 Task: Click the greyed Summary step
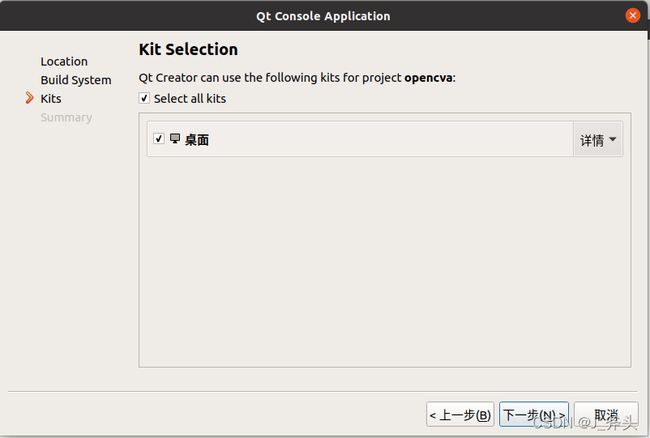pos(66,117)
